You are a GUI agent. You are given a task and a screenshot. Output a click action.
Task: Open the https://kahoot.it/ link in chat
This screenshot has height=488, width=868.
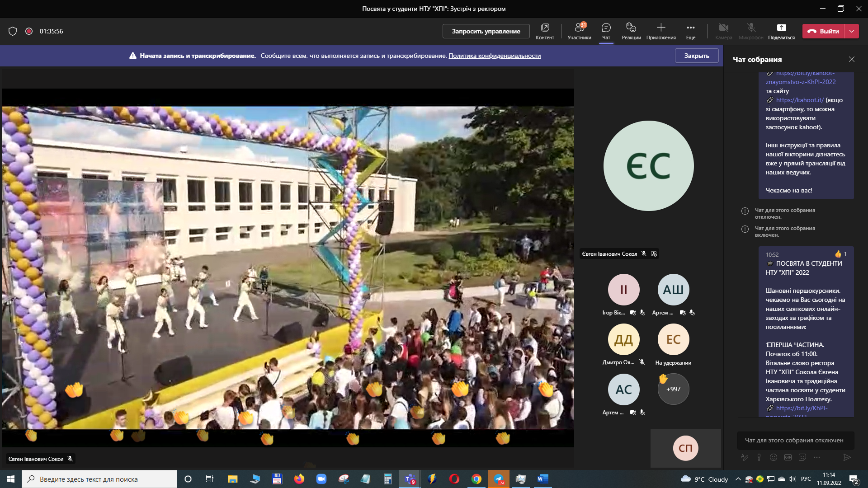(x=799, y=100)
